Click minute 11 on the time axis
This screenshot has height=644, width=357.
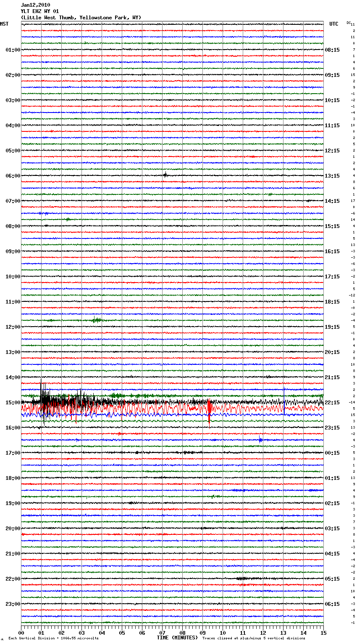pos(243,633)
